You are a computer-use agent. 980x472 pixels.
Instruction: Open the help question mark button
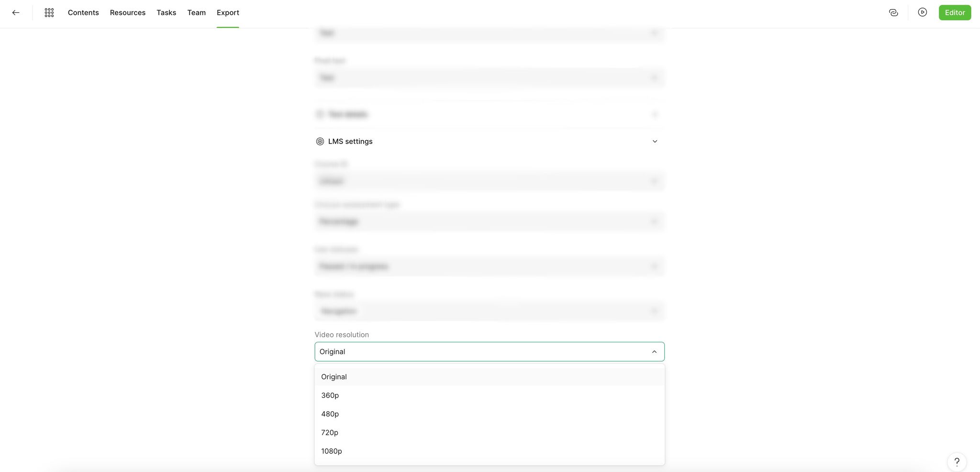pyautogui.click(x=957, y=462)
